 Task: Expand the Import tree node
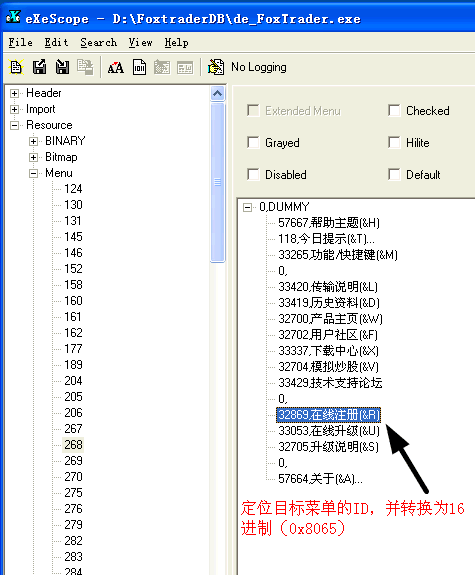[14, 109]
